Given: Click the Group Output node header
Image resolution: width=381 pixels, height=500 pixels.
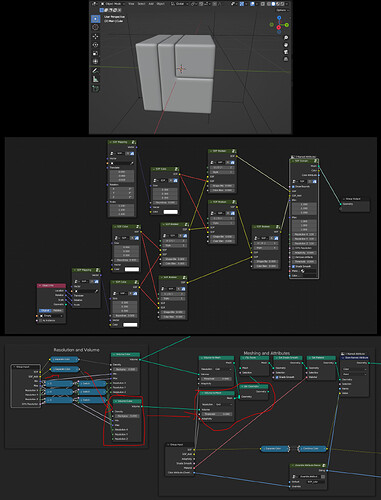Looking at the screenshot, I should coord(355,199).
